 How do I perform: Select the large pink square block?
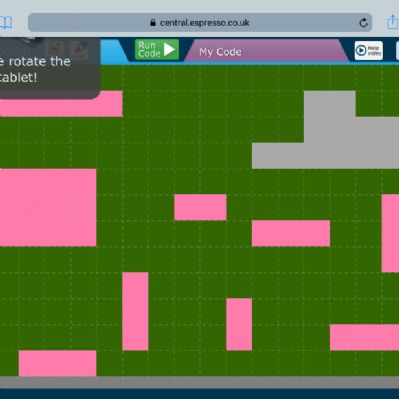pos(48,208)
